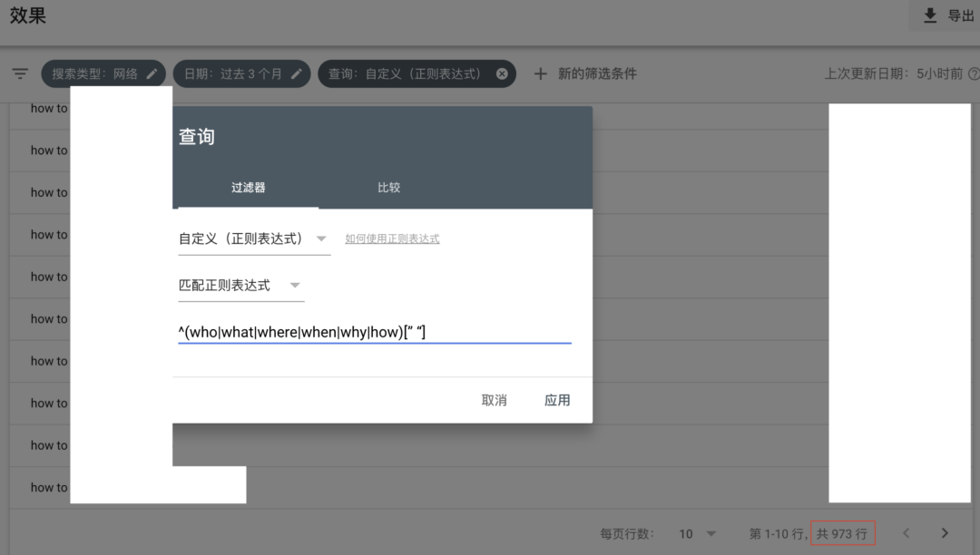Screen dimensions: 980x555
Task: Open the 每页行数 rows-per-page dropdown
Action: pyautogui.click(x=699, y=533)
